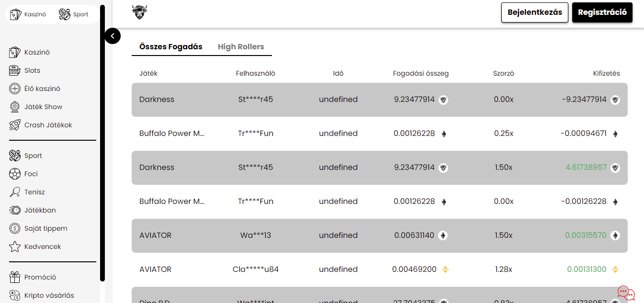Collapse sidebar with the arrow button
This screenshot has width=644, height=303.
pos(113,35)
